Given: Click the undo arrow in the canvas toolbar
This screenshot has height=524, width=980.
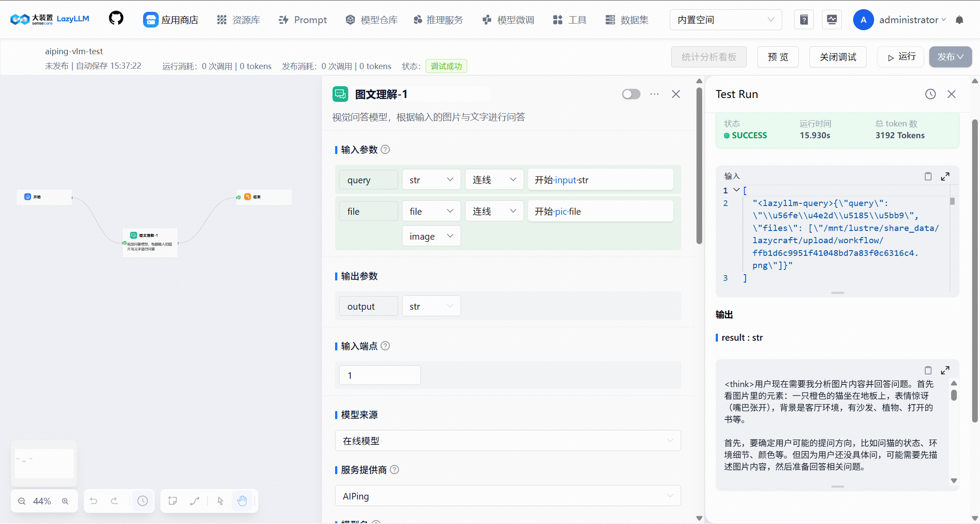Looking at the screenshot, I should (94, 501).
